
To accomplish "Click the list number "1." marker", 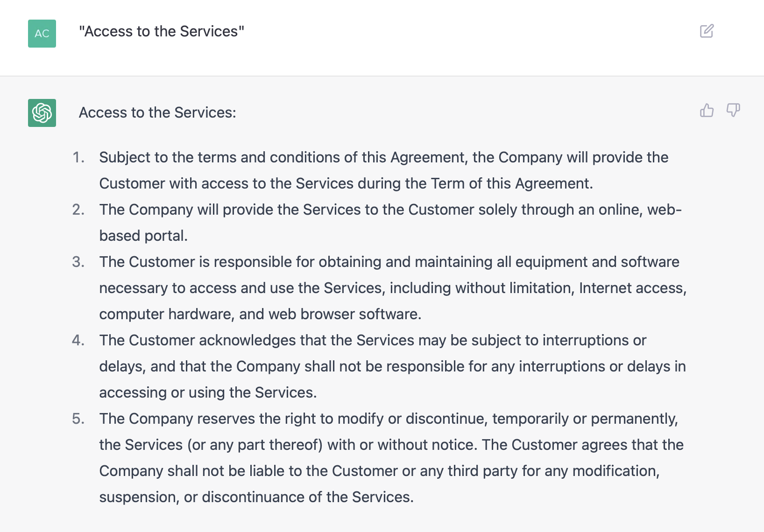I will click(78, 157).
